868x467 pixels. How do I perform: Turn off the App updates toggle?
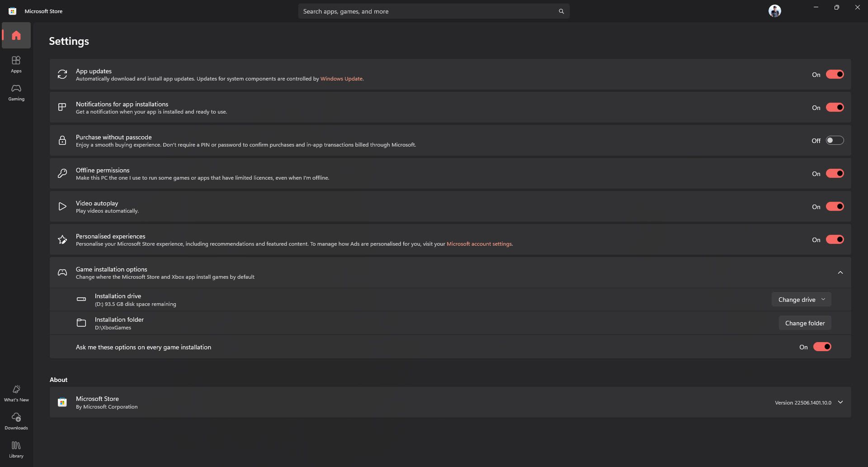tap(835, 75)
